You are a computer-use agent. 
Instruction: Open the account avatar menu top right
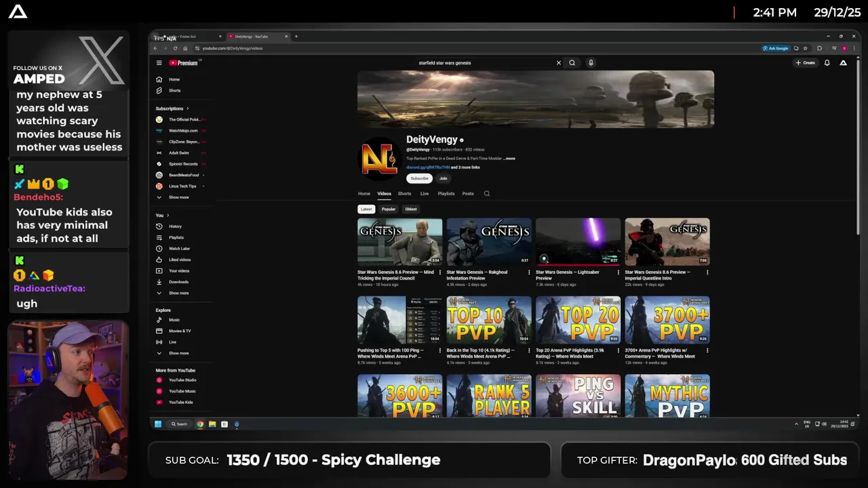(x=843, y=63)
